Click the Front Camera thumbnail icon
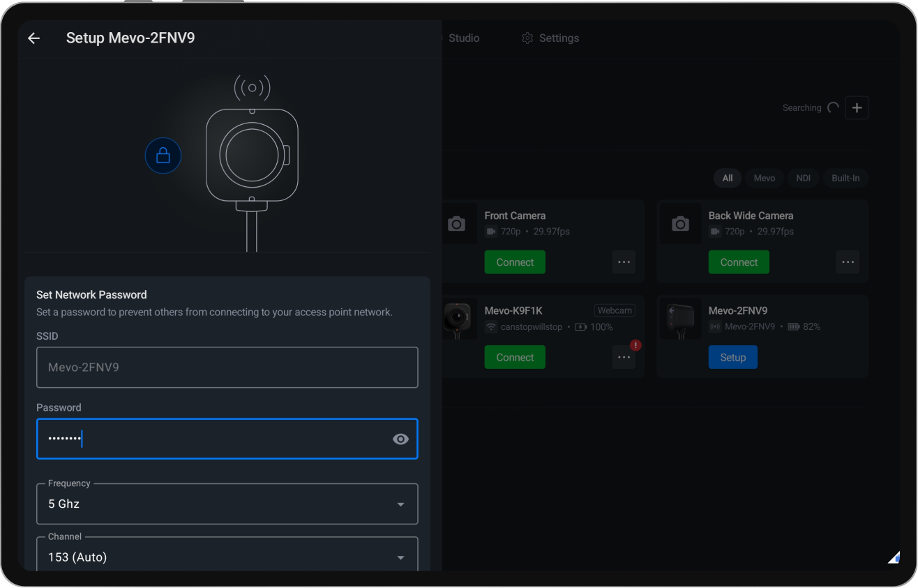The width and height of the screenshot is (918, 588). (456, 224)
